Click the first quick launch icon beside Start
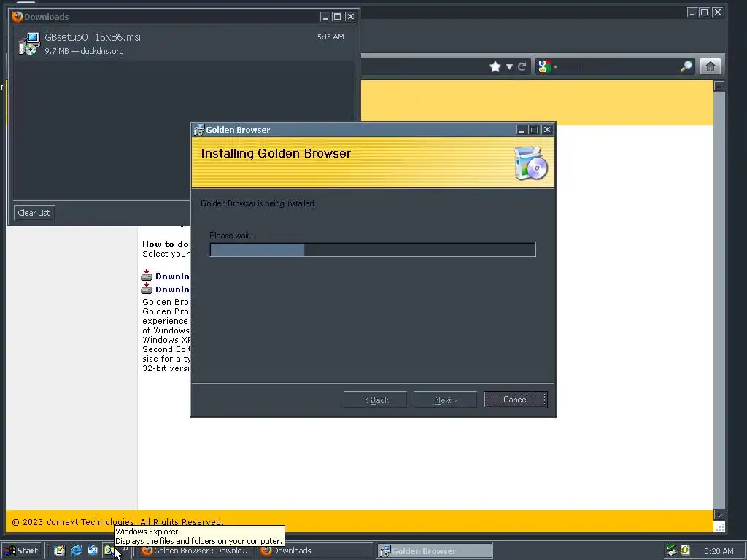Viewport: 747px width, 560px height. (59, 551)
